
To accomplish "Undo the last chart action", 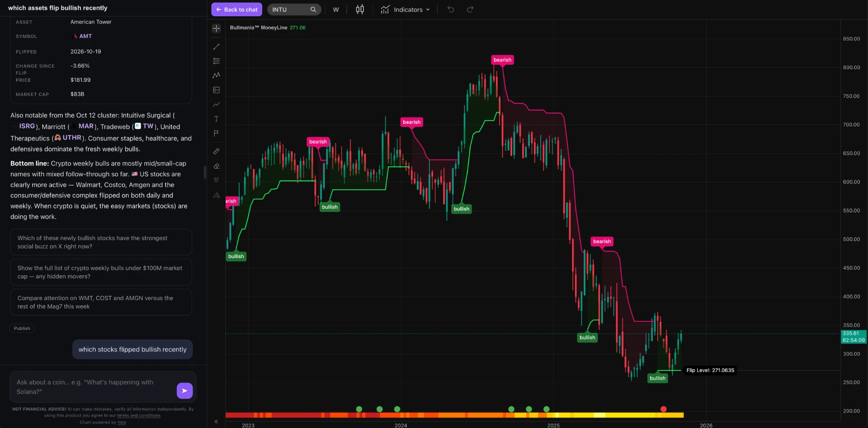I will pos(451,9).
